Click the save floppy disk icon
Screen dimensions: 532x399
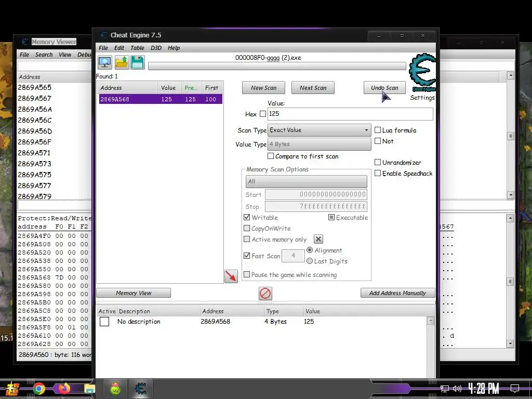[x=137, y=62]
